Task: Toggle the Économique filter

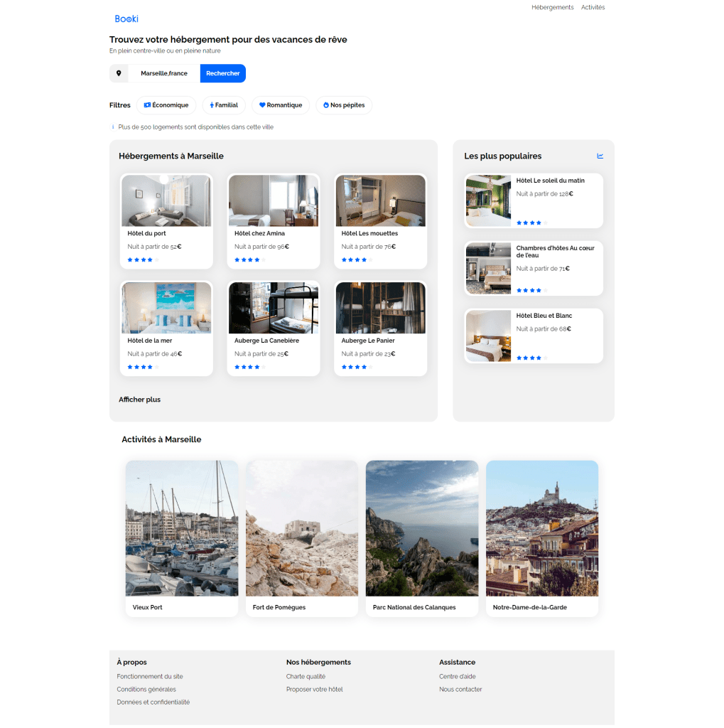Action: [x=166, y=105]
